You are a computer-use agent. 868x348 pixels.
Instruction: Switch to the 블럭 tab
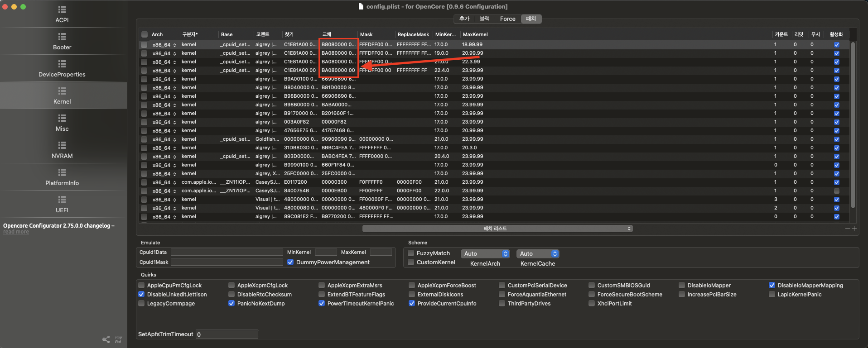point(485,19)
